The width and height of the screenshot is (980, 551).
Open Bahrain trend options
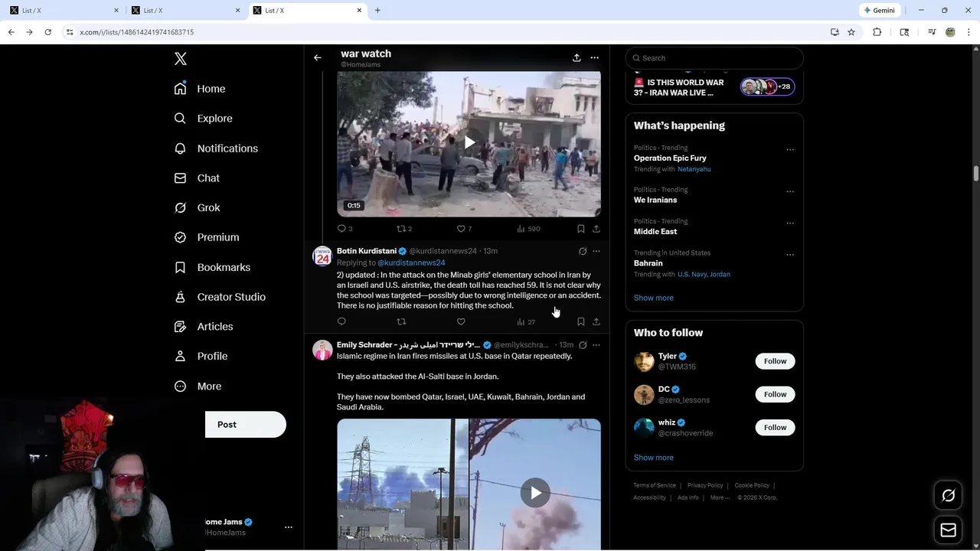(790, 255)
